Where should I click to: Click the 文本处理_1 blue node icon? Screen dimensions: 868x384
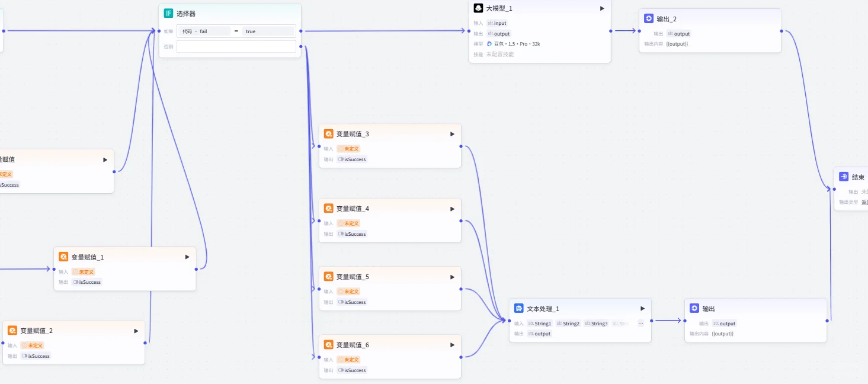pos(518,309)
